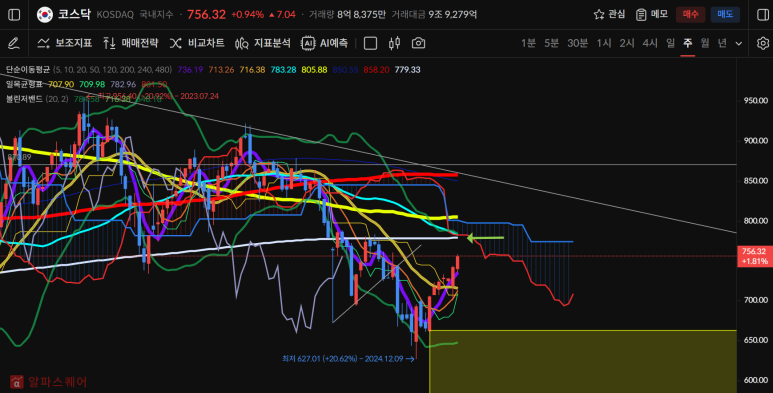Select 4시 timeframe
Image resolution: width=773 pixels, height=393 pixels.
click(x=650, y=43)
